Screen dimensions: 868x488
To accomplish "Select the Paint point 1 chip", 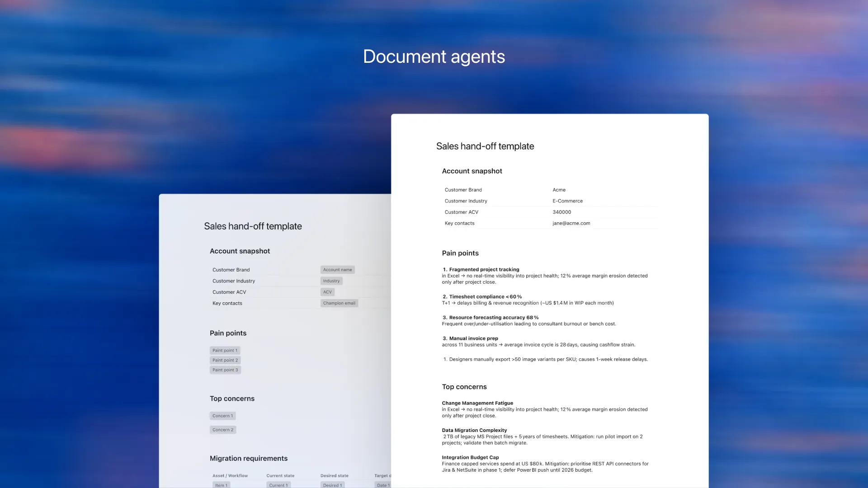I will (225, 351).
